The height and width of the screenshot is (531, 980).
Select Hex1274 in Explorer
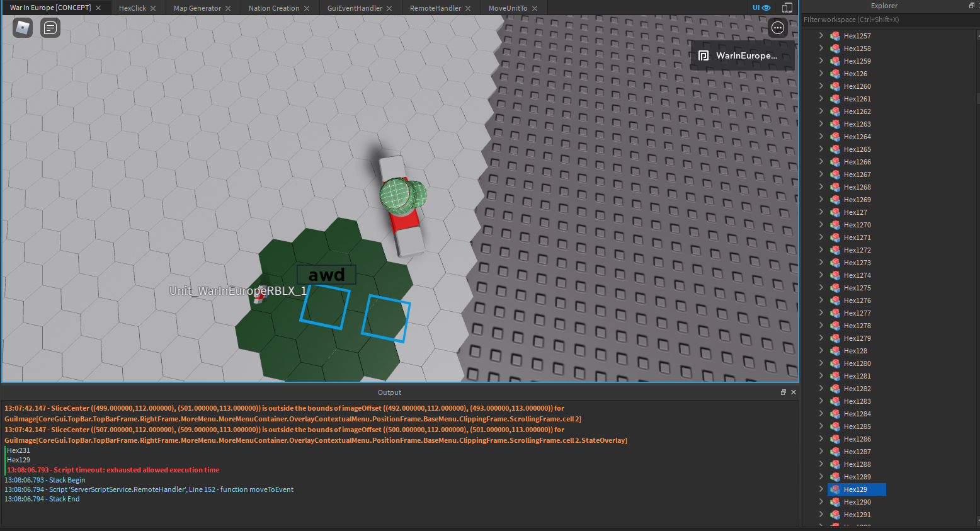(857, 275)
